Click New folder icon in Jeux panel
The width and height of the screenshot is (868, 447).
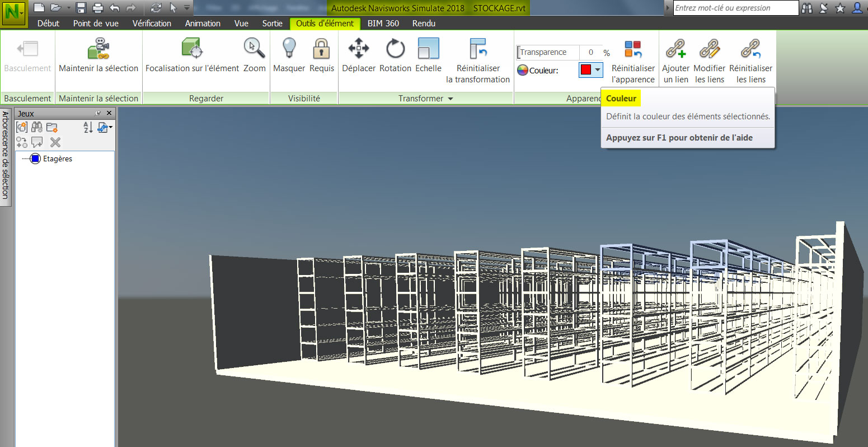pyautogui.click(x=53, y=128)
